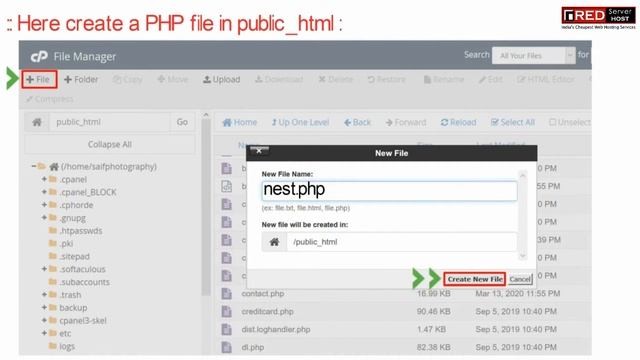The height and width of the screenshot is (360, 640).
Task: Click the Mar 13, 2020 11:55 PM date
Action: [x=518, y=293]
